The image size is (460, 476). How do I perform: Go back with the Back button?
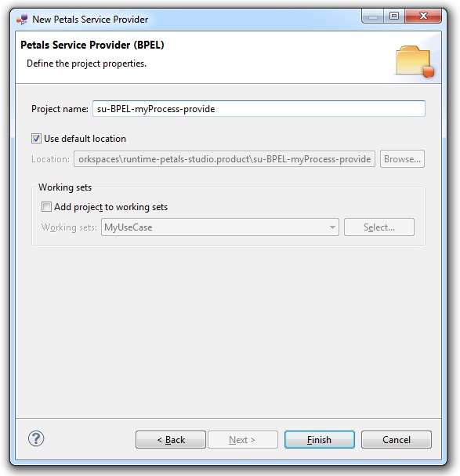tap(171, 440)
